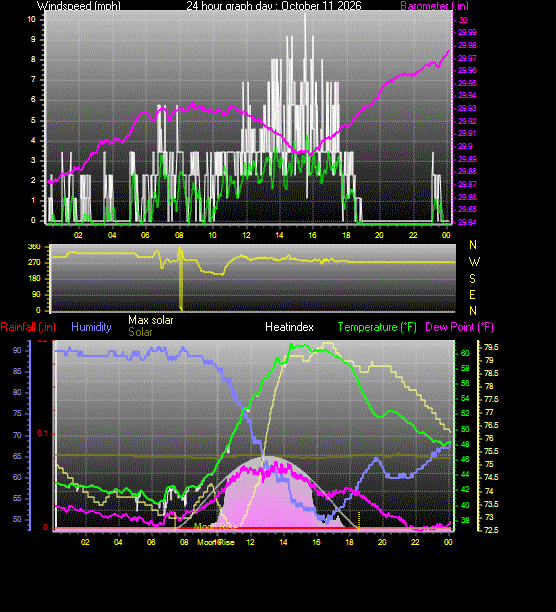Click hour 12 under the temperature graph
The height and width of the screenshot is (612, 556).
(x=250, y=542)
